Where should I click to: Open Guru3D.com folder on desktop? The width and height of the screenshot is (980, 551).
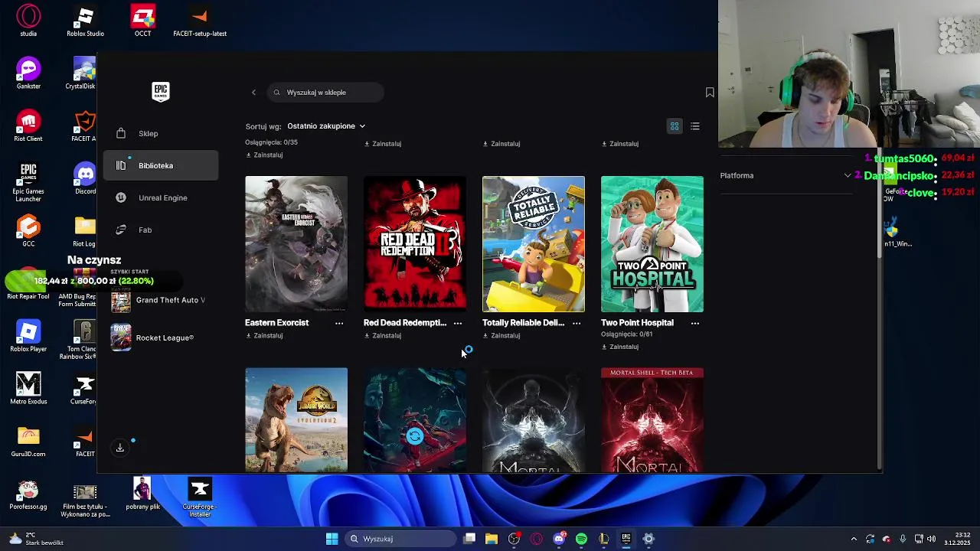point(28,441)
